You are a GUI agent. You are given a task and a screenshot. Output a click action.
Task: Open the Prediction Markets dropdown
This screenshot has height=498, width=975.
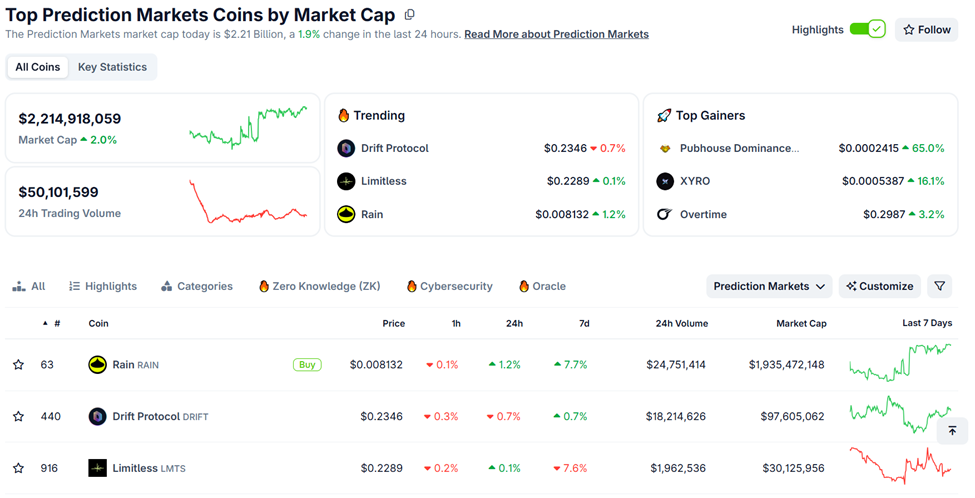click(x=769, y=286)
